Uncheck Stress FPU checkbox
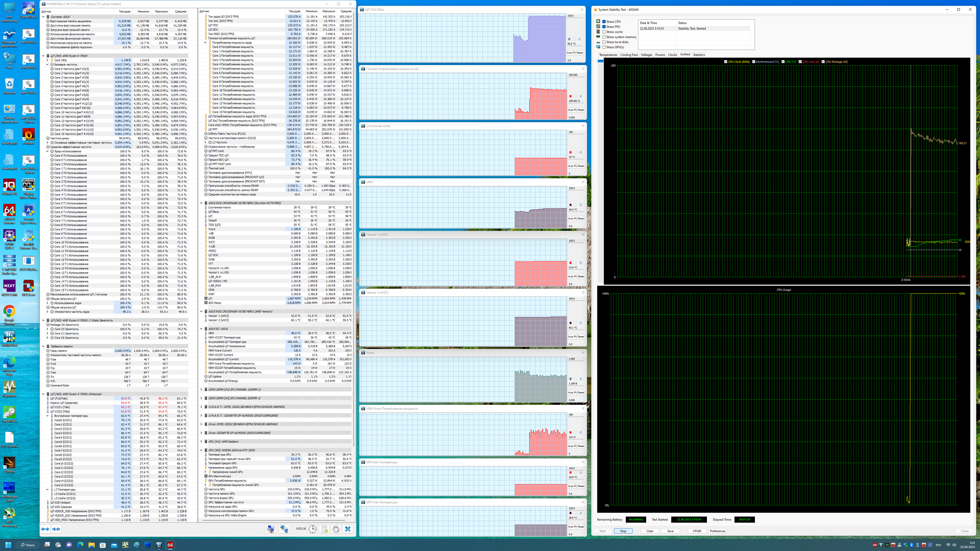 604,27
